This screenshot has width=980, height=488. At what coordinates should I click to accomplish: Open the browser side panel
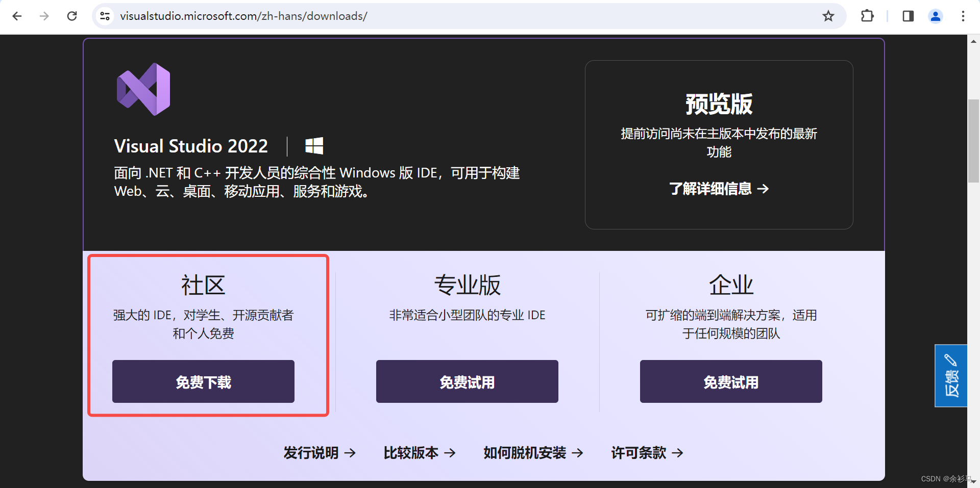[x=908, y=16]
